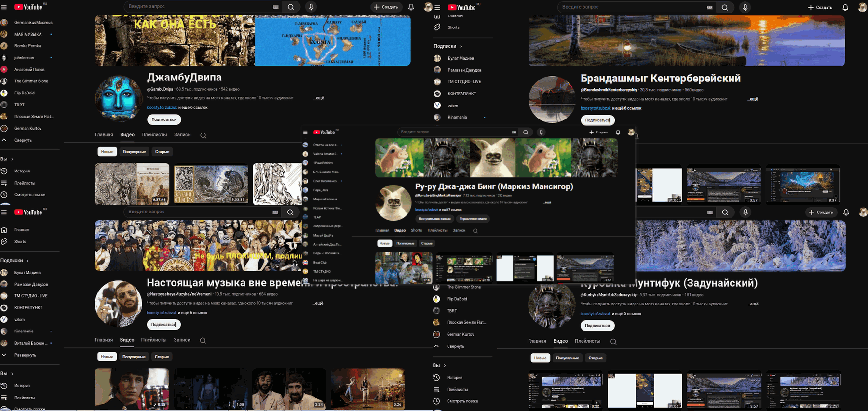Click search magnifier button in Настоящая музыка window

click(x=290, y=212)
